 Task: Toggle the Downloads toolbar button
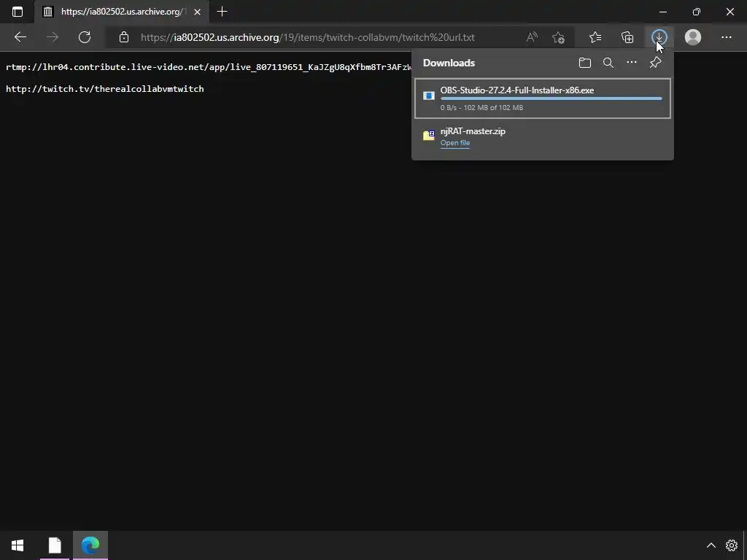click(x=659, y=37)
